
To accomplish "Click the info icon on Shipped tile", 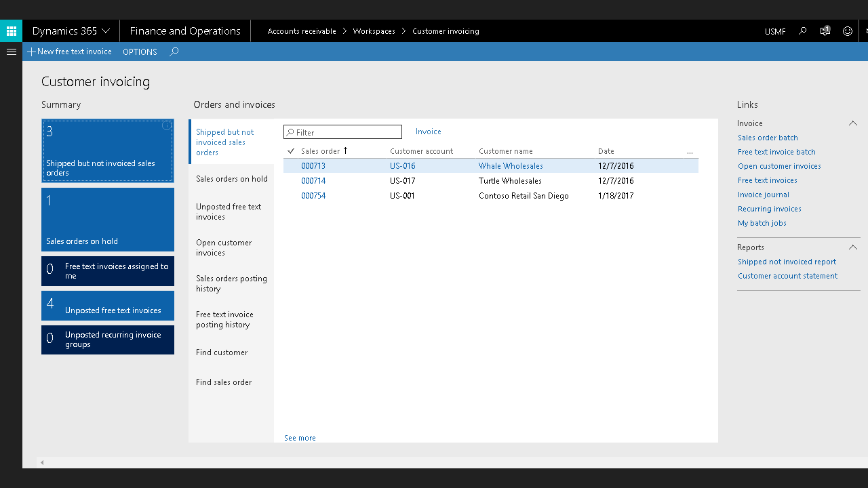I will (x=166, y=126).
